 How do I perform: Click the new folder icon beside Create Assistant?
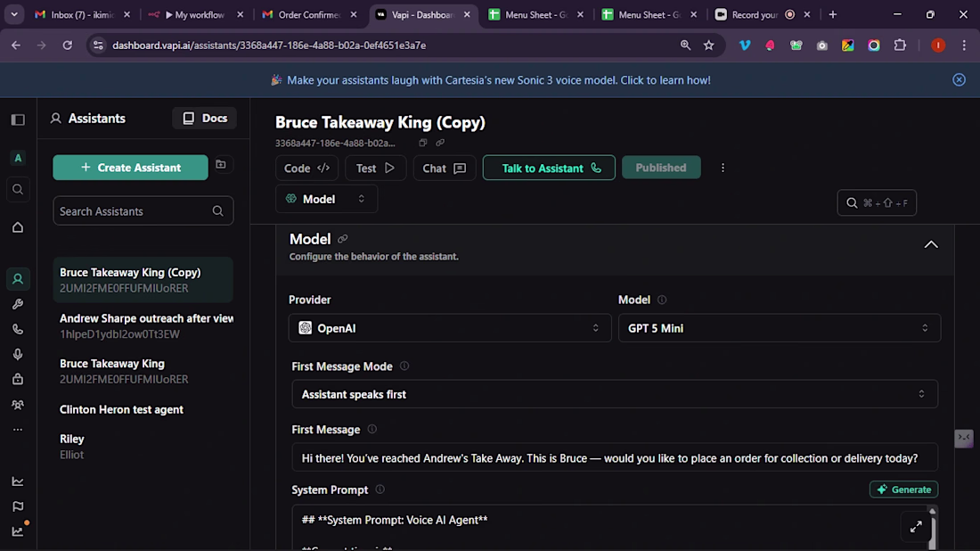[221, 164]
